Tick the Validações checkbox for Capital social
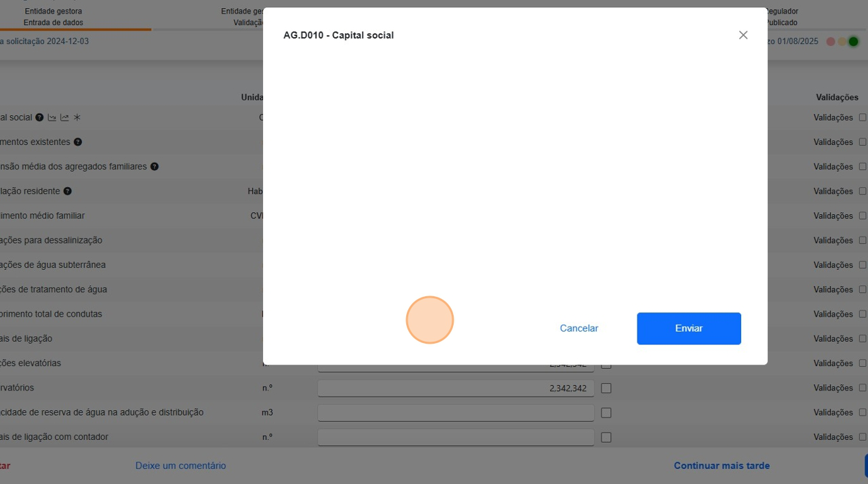The height and width of the screenshot is (484, 868). point(862,117)
